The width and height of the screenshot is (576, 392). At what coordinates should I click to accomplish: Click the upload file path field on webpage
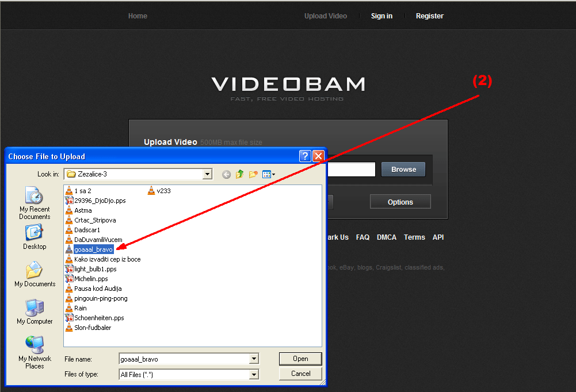click(351, 169)
